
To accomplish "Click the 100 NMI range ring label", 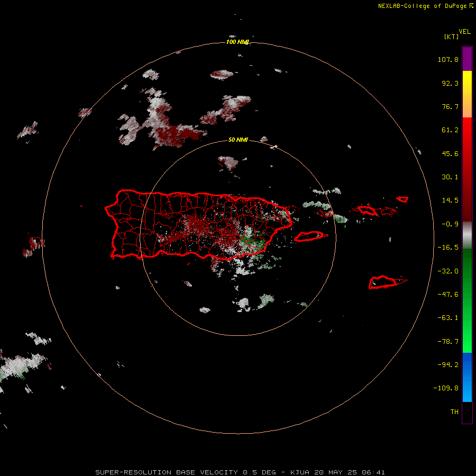I will (237, 42).
